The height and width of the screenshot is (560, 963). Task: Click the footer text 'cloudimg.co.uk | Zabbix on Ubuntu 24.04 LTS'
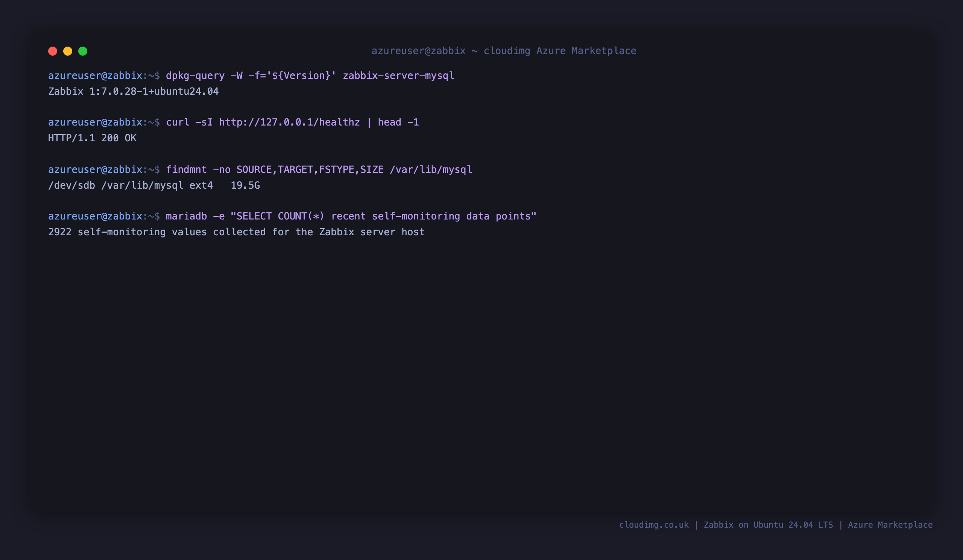click(726, 525)
